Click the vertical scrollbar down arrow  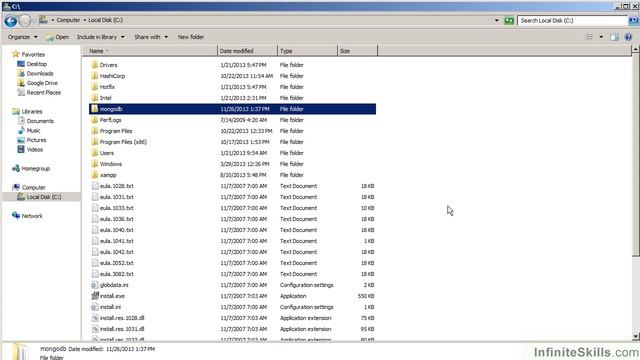(636, 336)
